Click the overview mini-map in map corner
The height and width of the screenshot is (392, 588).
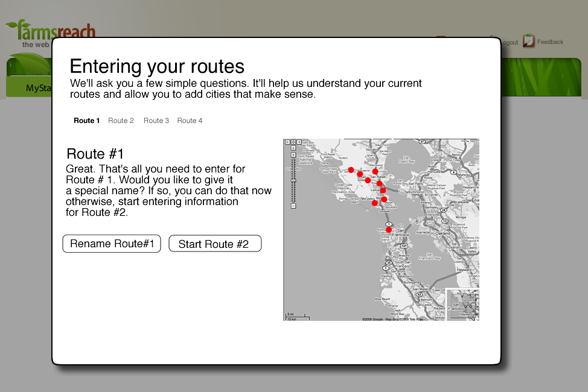[x=463, y=305]
